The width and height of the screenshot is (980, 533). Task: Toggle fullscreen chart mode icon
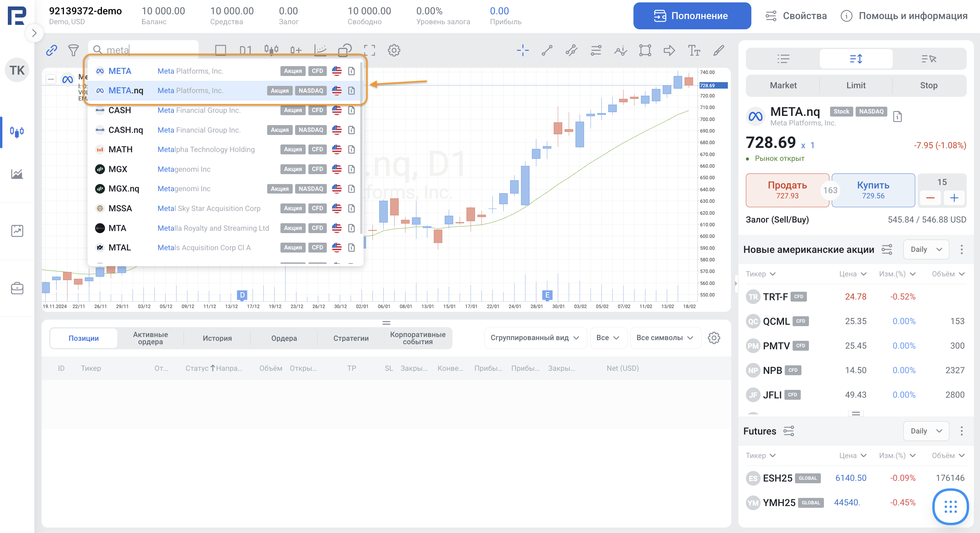pyautogui.click(x=369, y=50)
